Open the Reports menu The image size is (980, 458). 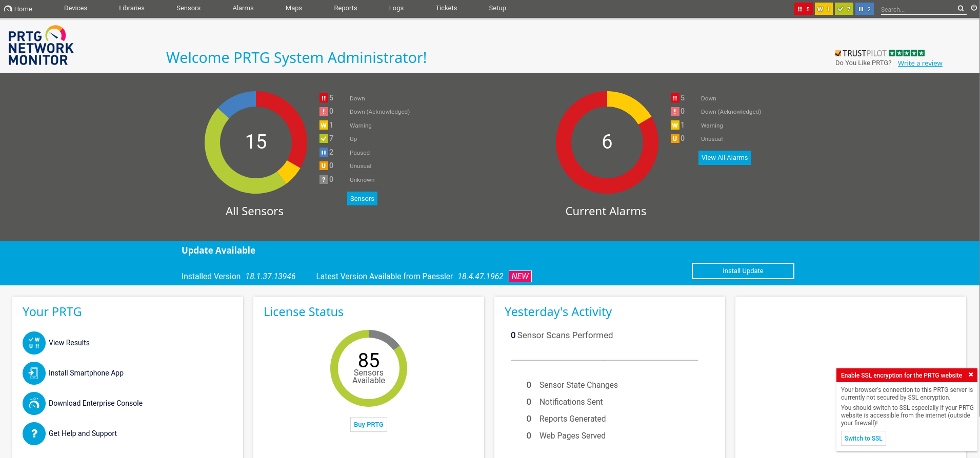pos(346,8)
